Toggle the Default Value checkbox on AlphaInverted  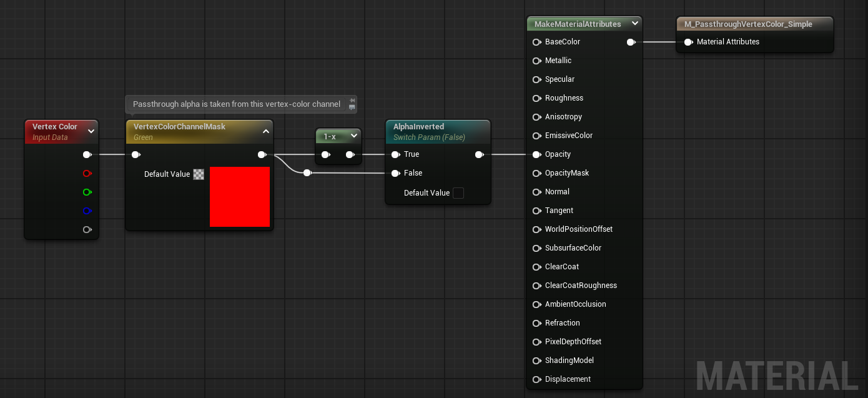coord(458,193)
